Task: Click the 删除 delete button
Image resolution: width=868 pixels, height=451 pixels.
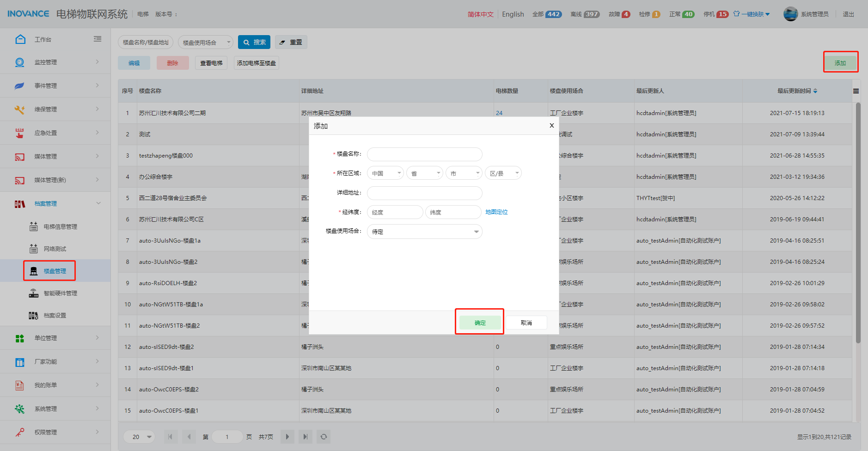Action: pos(172,63)
